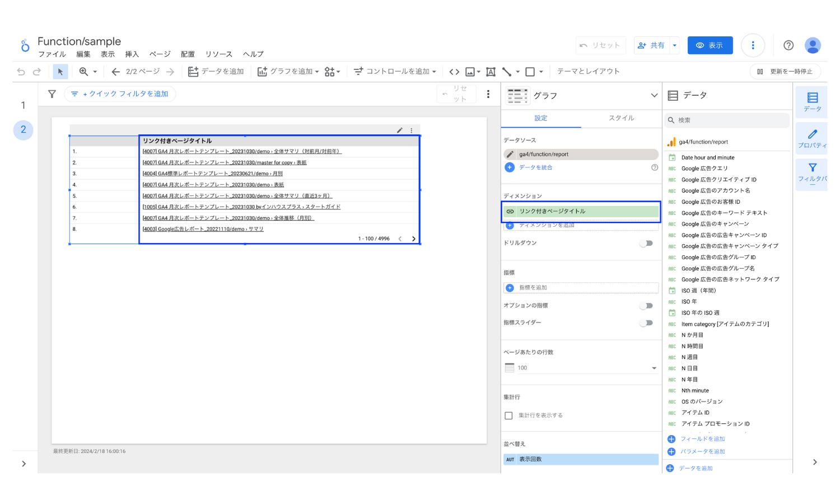Select the line drawing tool
This screenshot has width=840, height=504.
[x=507, y=72]
